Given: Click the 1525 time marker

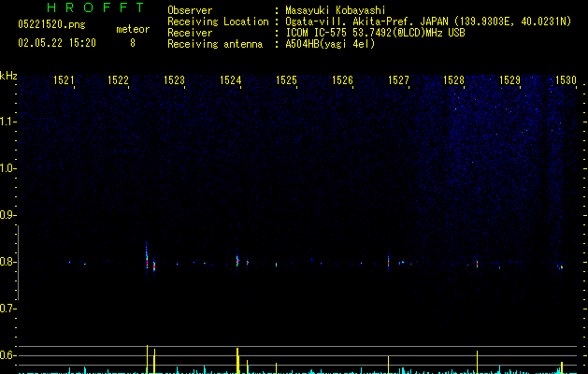Looking at the screenshot, I should pos(286,80).
